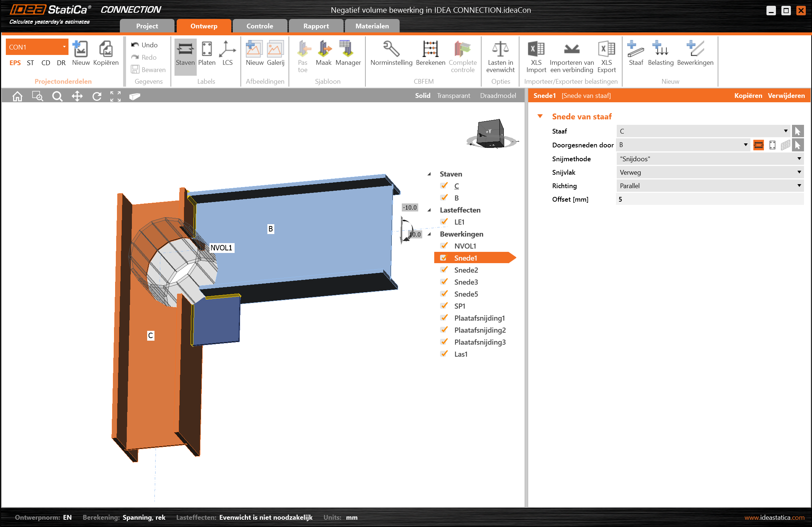Click the Offset [mm] input field
Screen dimensions: 812x527
[x=709, y=199]
